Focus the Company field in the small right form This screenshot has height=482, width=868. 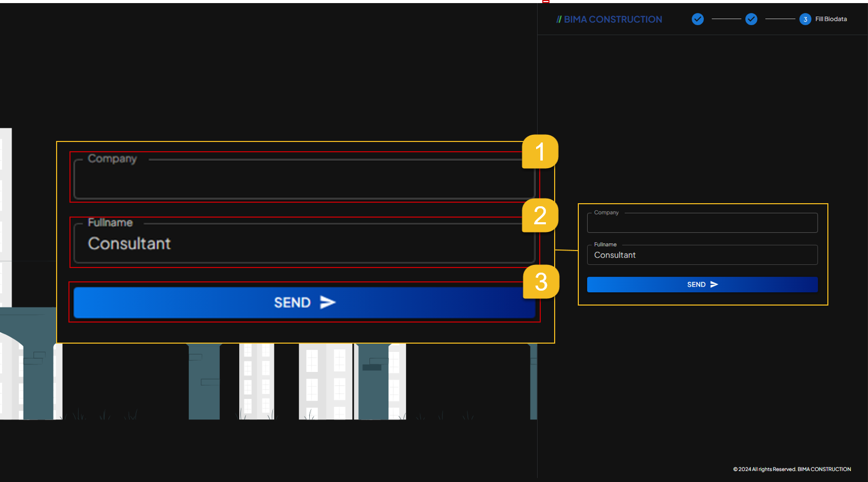(702, 223)
